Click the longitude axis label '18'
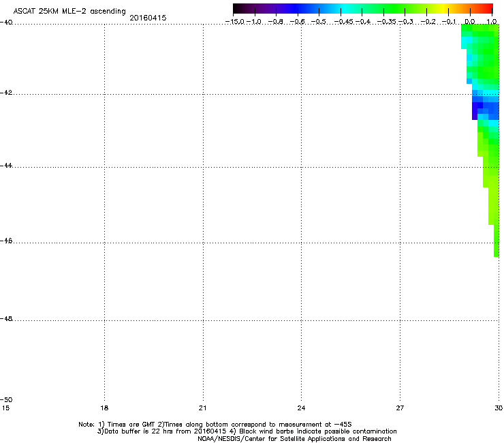 pyautogui.click(x=104, y=408)
